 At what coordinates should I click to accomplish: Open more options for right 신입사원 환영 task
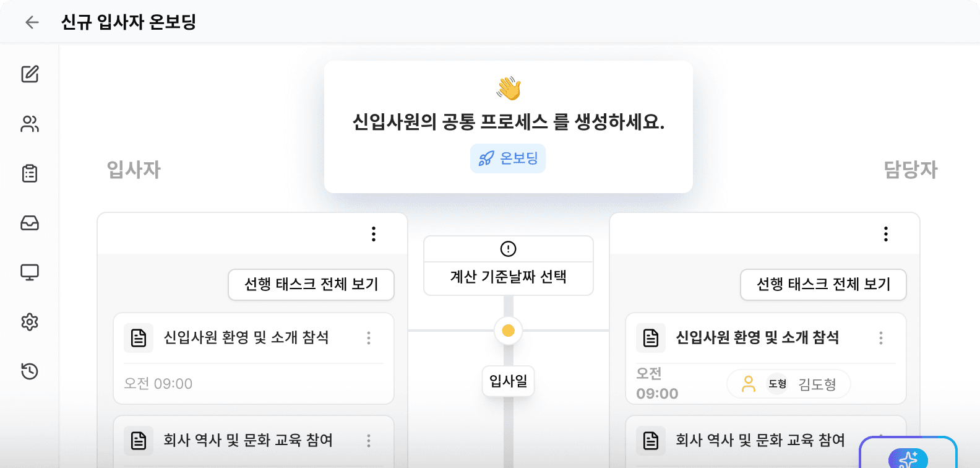(881, 338)
